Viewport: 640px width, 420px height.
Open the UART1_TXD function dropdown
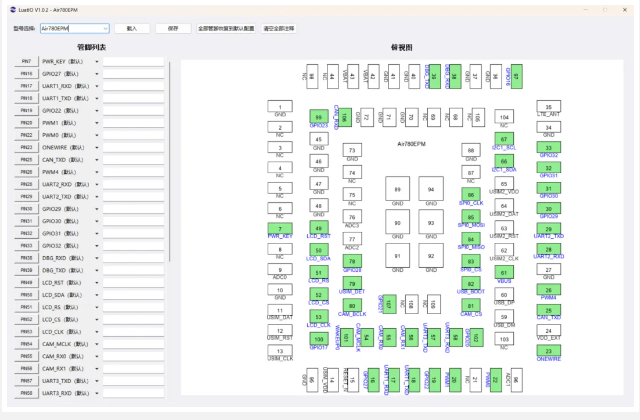click(x=97, y=98)
